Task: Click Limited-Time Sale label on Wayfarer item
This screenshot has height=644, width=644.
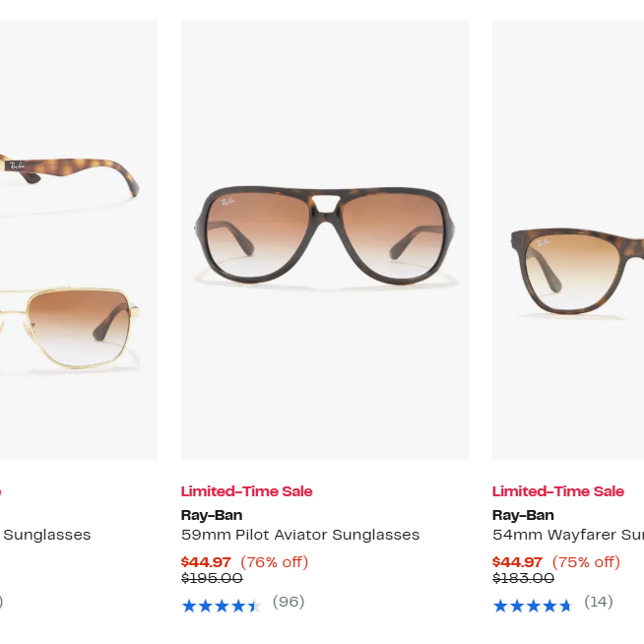Action: pos(558,491)
